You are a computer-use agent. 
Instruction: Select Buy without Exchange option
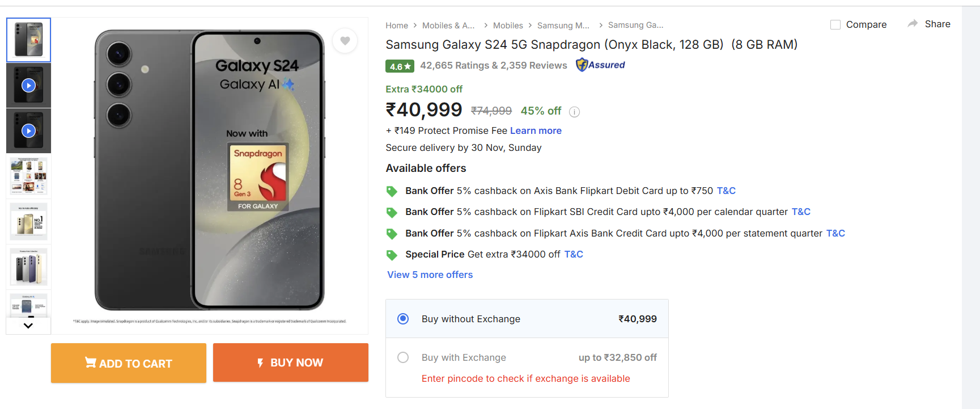click(403, 319)
